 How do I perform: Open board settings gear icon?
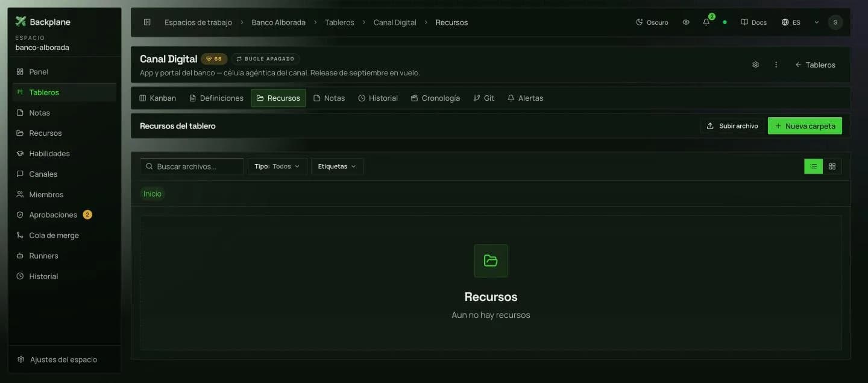pyautogui.click(x=755, y=65)
